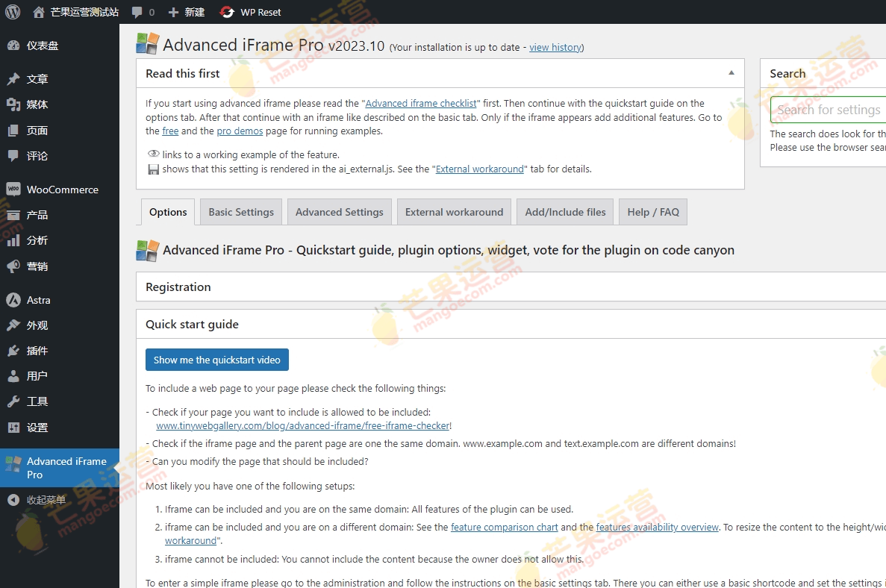Click Show me the quickstart video
886x588 pixels.
pyautogui.click(x=216, y=359)
